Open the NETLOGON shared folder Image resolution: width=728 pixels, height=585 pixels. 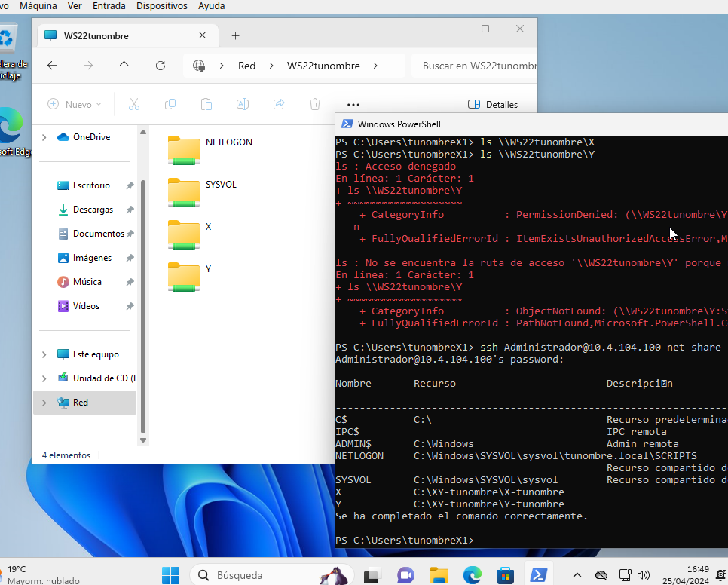184,149
